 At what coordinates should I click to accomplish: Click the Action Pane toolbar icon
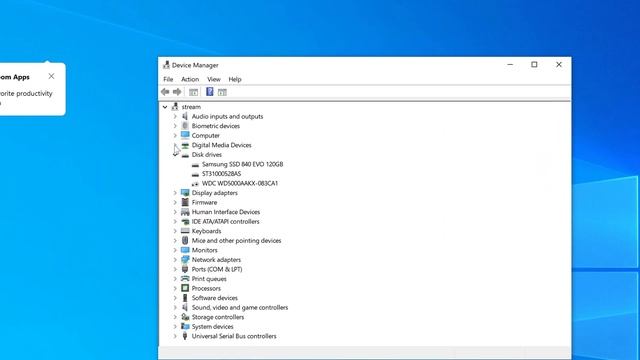(x=222, y=92)
